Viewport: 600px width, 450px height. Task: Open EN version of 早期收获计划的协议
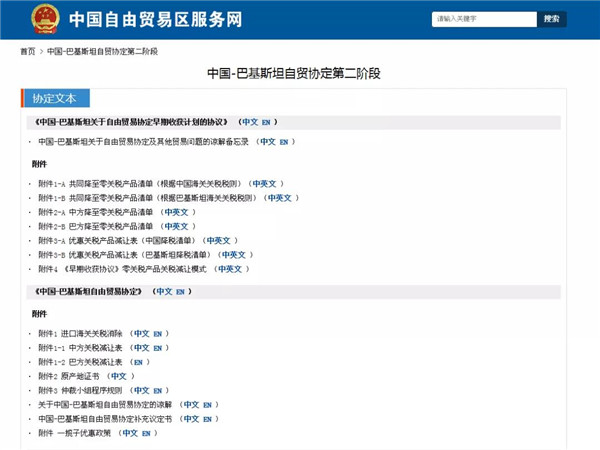(267, 122)
